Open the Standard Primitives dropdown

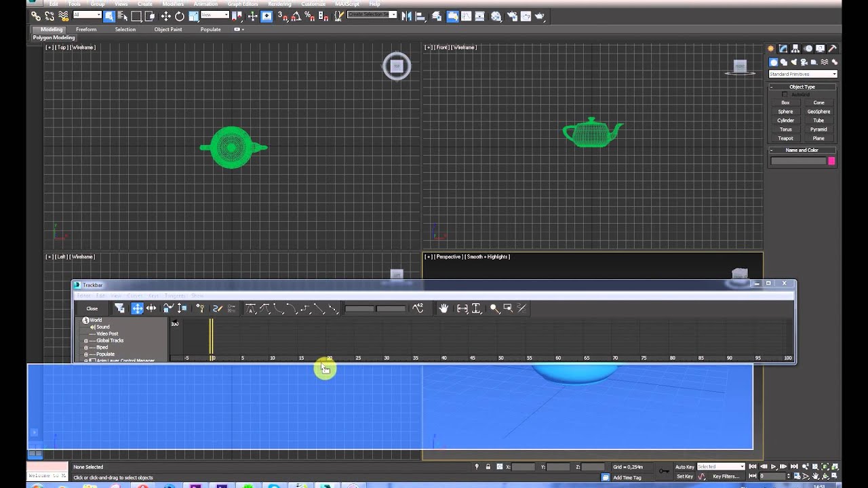click(803, 74)
